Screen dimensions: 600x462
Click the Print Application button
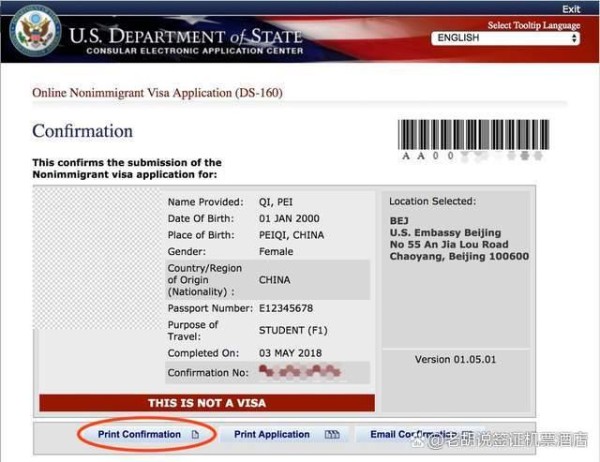pyautogui.click(x=285, y=434)
